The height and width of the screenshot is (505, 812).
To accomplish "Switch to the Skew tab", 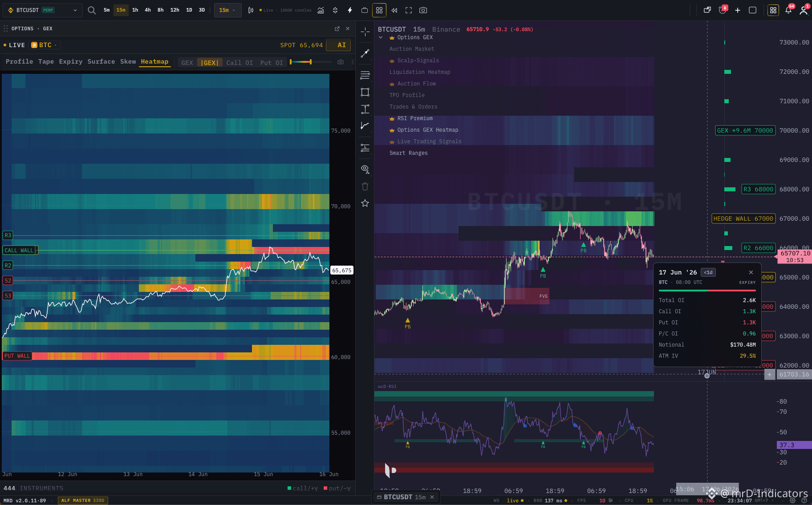I will 128,62.
